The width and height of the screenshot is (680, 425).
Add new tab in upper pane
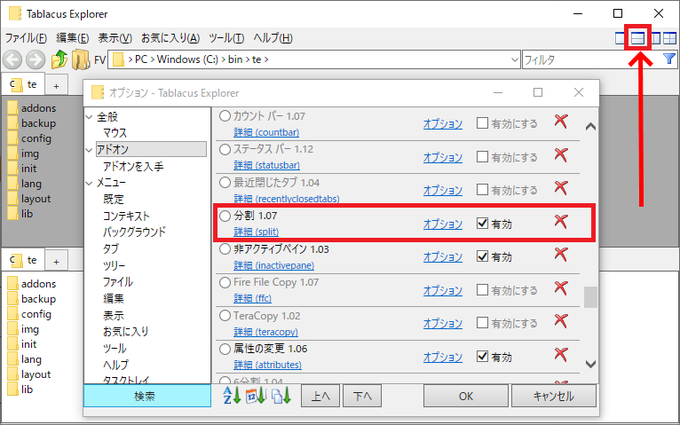56,86
